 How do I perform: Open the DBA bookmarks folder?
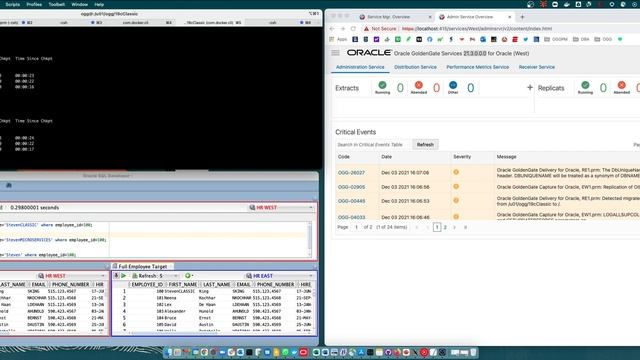point(581,39)
